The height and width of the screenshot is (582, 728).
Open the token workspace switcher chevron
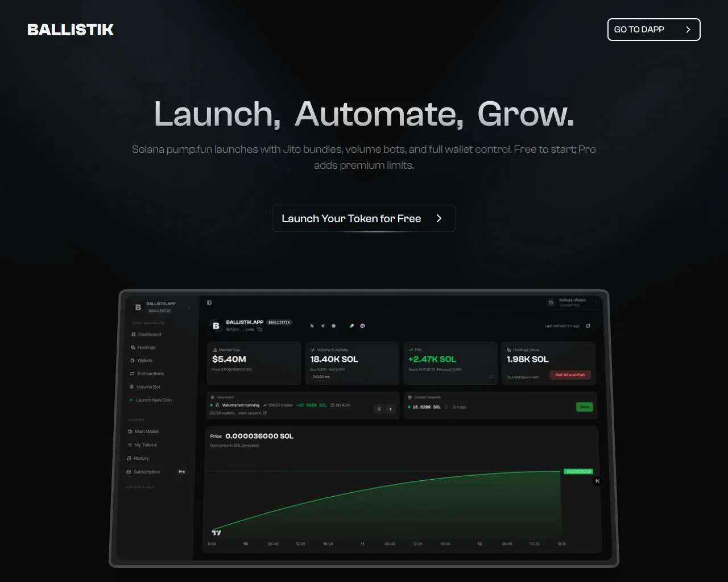pyautogui.click(x=189, y=307)
